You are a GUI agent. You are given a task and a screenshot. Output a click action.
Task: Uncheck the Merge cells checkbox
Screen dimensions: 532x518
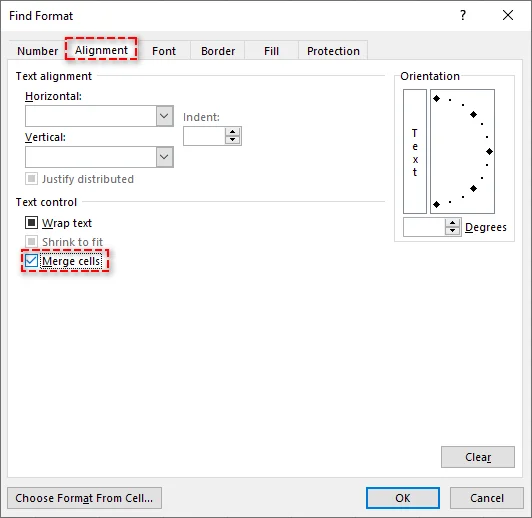(32, 261)
